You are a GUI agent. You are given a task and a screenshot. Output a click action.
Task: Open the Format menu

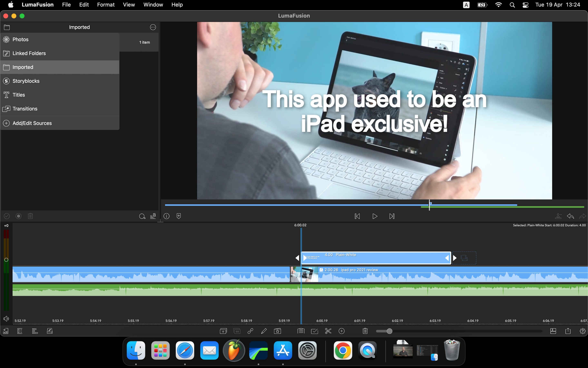tap(106, 5)
